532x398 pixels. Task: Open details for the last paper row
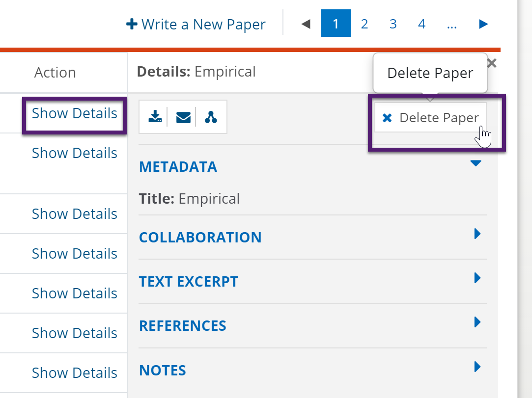(x=74, y=373)
